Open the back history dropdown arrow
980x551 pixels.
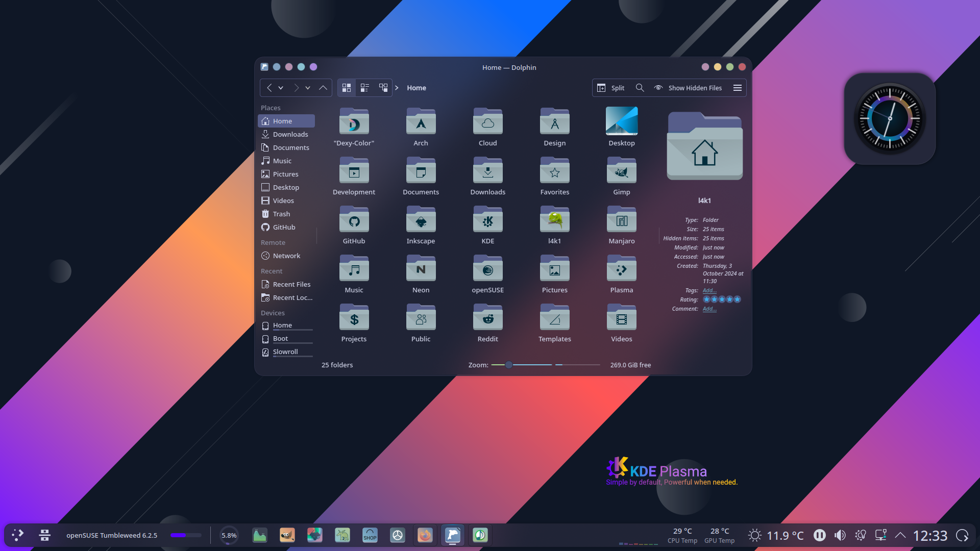(x=281, y=88)
